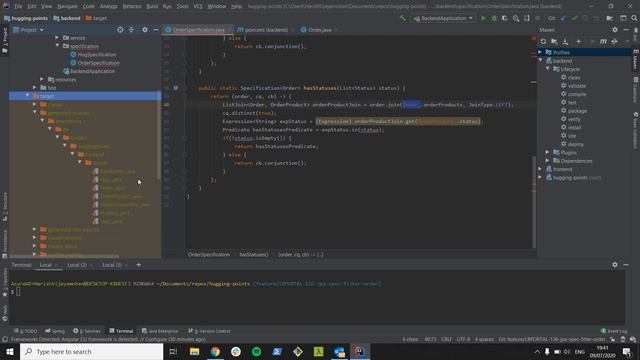Open the Event Log button

(x=614, y=331)
